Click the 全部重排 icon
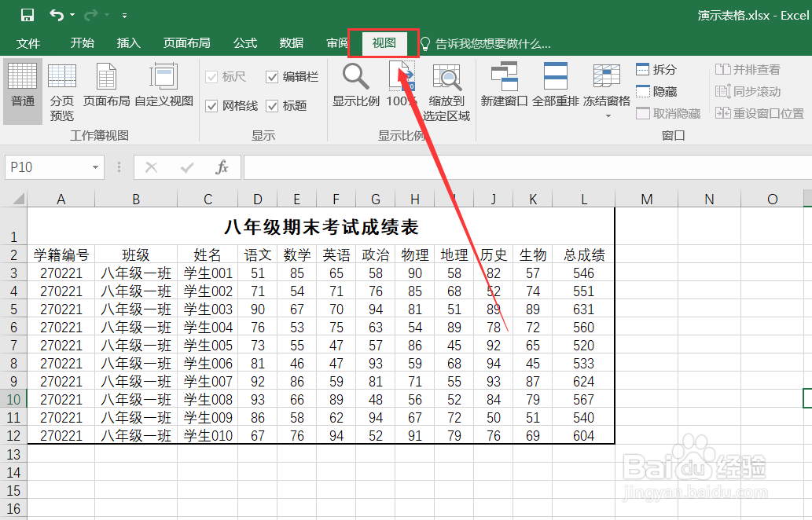This screenshot has height=520, width=812. 555,86
